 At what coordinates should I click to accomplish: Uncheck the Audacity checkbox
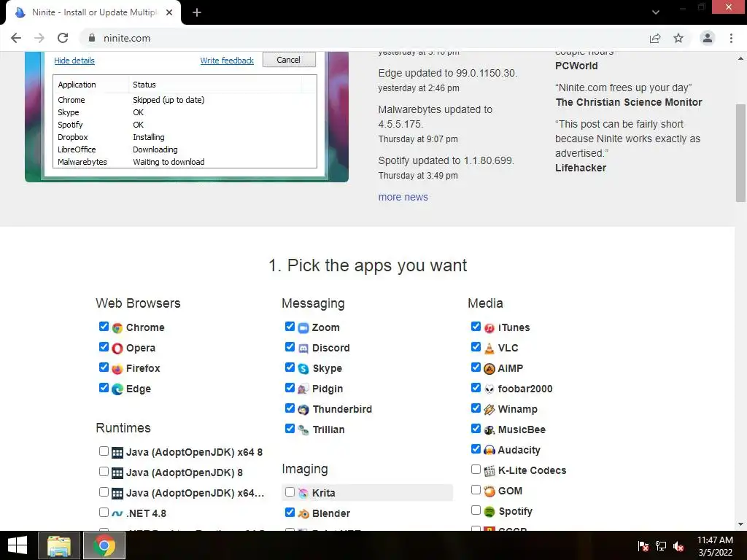(x=476, y=448)
